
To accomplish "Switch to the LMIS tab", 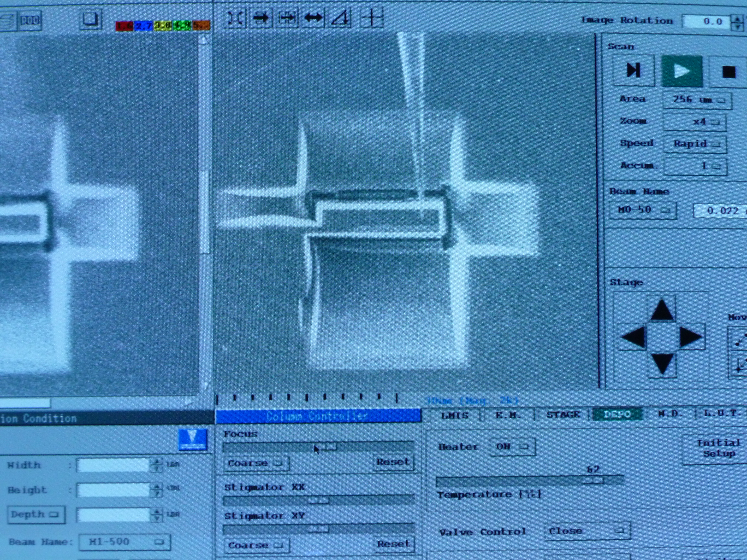I will 455,415.
